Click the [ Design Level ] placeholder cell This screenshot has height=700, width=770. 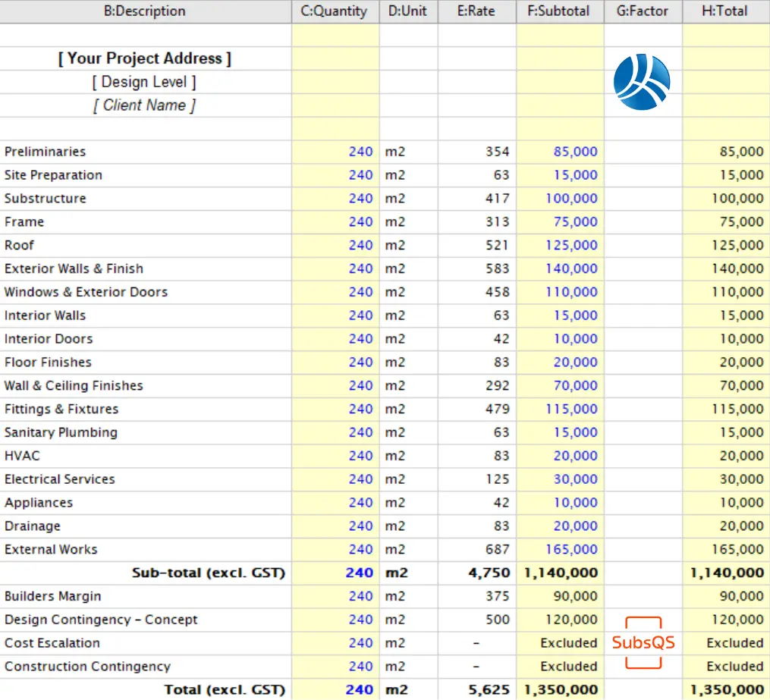point(144,82)
